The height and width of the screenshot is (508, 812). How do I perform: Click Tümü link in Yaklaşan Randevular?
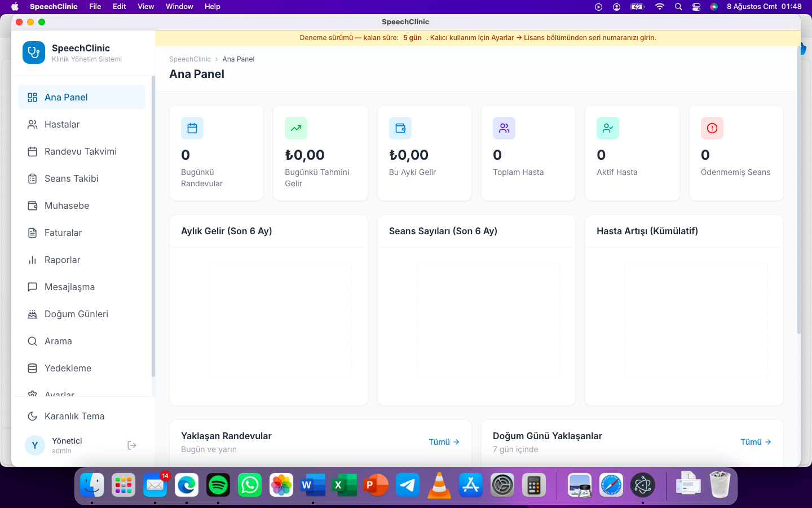(444, 442)
